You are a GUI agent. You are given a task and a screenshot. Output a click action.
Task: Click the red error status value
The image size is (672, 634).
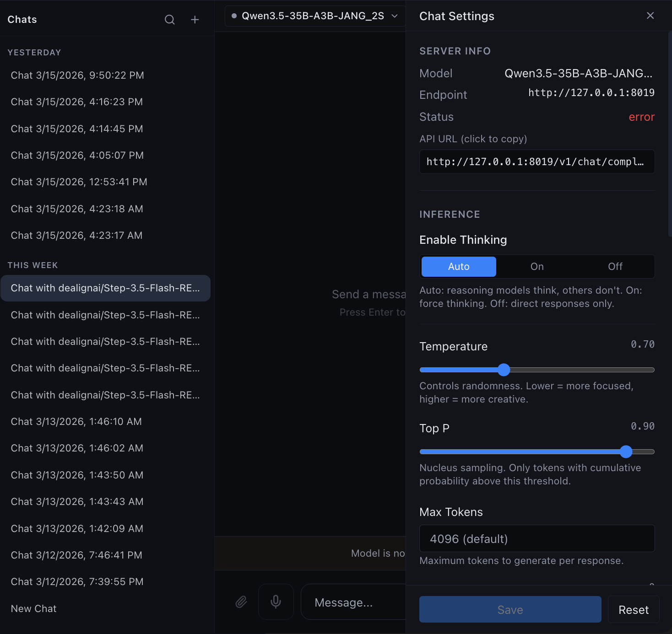(642, 117)
